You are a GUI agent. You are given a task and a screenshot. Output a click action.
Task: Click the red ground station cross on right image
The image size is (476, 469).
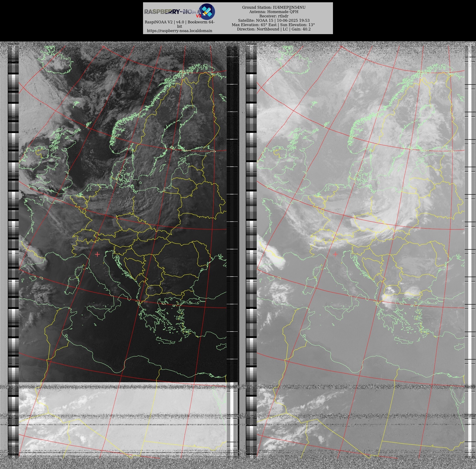[x=335, y=254]
